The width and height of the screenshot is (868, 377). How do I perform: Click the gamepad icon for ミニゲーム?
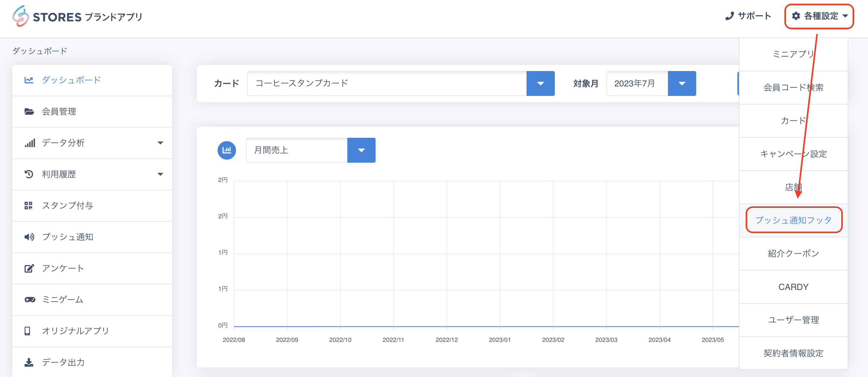[30, 300]
